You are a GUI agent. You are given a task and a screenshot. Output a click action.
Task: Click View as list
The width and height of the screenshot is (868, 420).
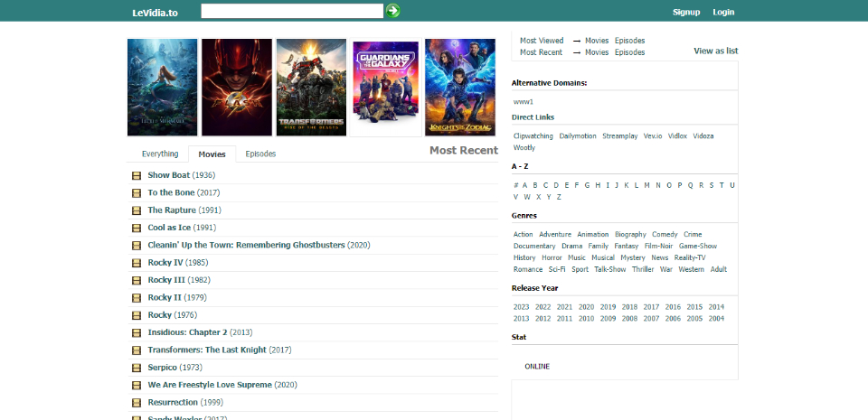[716, 51]
